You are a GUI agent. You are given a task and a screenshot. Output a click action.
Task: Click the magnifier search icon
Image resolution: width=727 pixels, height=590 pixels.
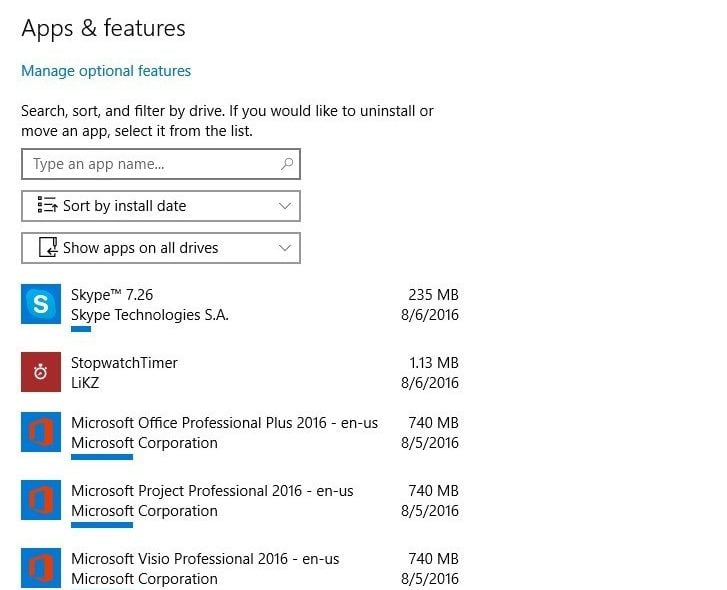tap(287, 164)
